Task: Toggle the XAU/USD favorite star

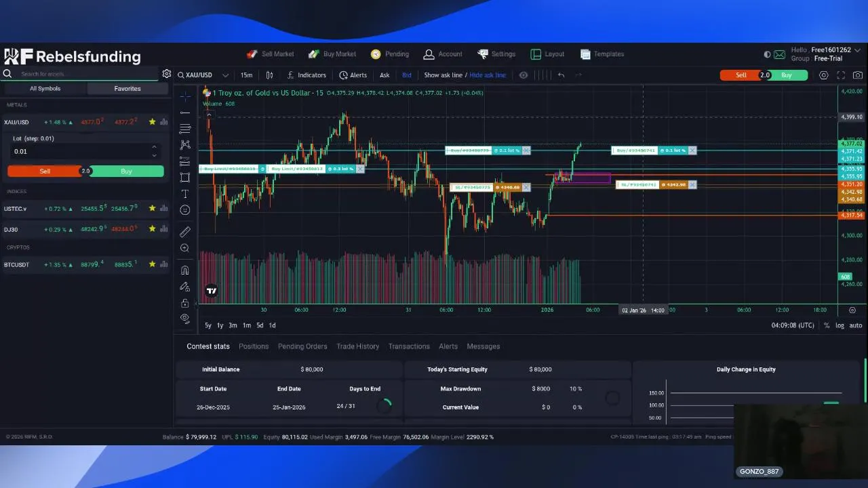Action: pyautogui.click(x=153, y=122)
